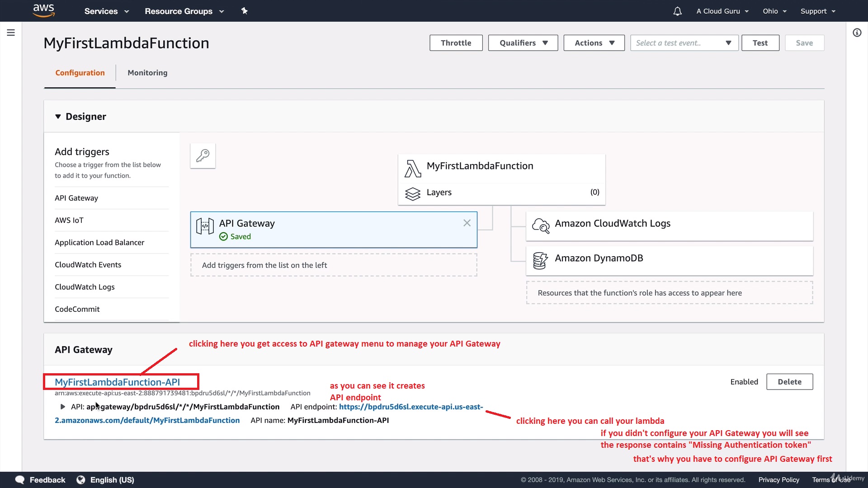868x488 pixels.
Task: Click the Amazon DynamoDB icon
Action: pos(540,260)
